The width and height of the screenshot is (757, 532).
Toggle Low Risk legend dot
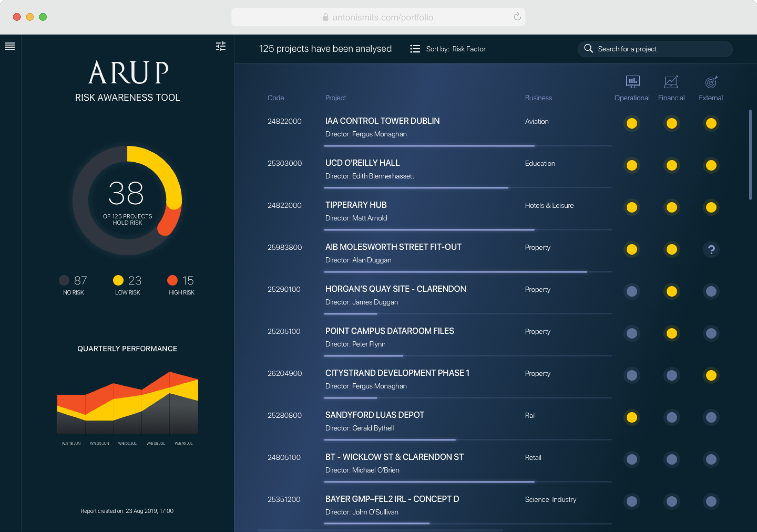tap(118, 280)
